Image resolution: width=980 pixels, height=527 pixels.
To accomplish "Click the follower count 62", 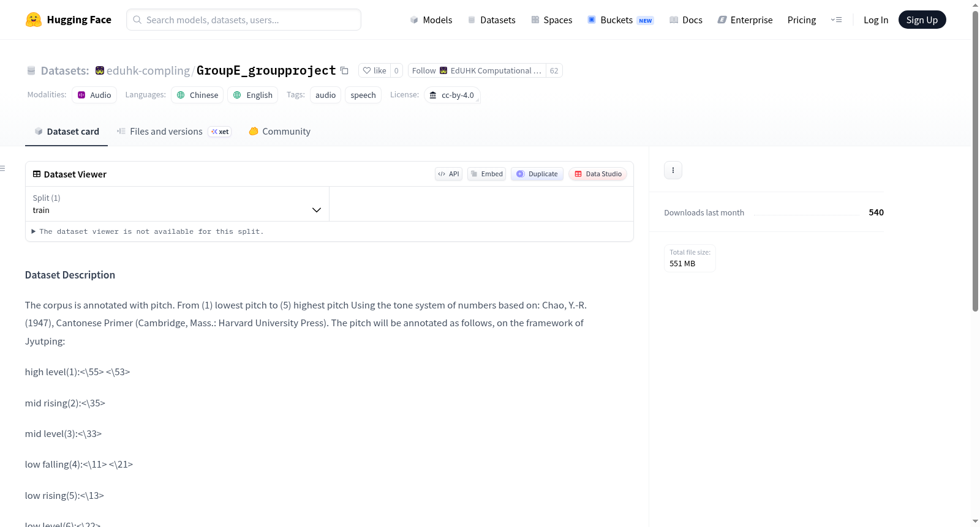I will pyautogui.click(x=554, y=71).
